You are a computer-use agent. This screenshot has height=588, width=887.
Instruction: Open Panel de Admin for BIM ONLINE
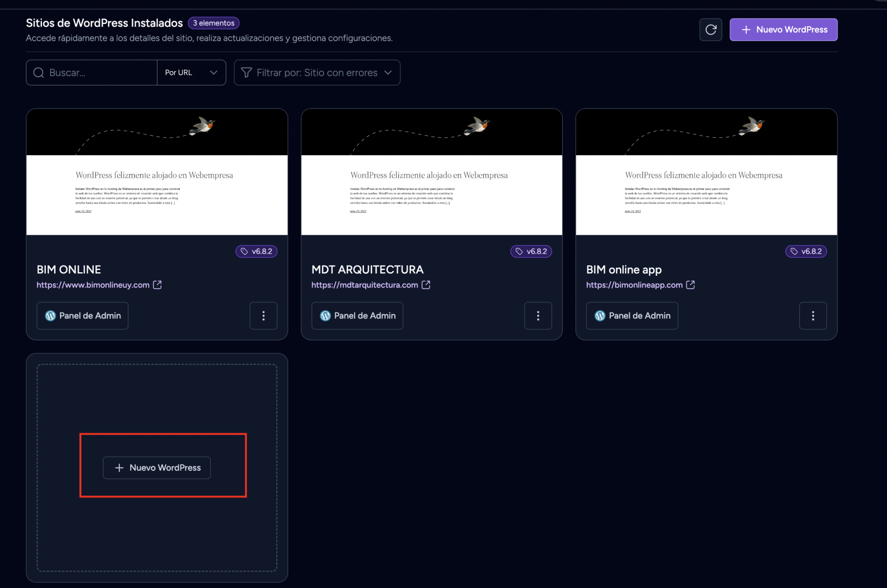pyautogui.click(x=82, y=316)
